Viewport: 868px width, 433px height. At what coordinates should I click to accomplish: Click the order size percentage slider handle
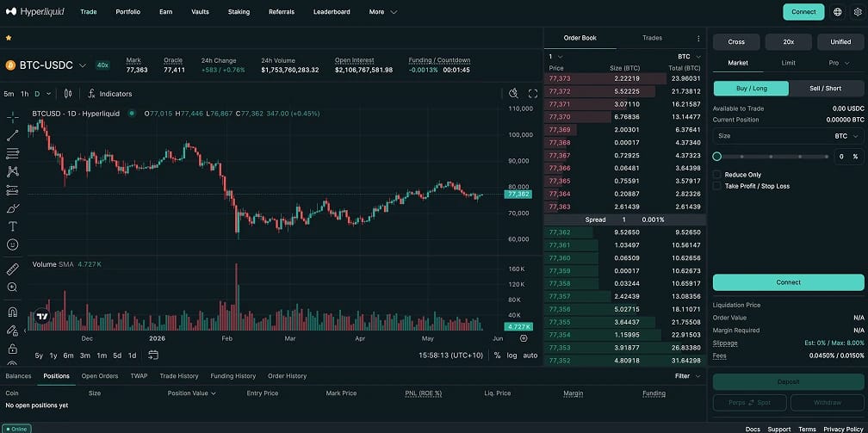(x=716, y=157)
